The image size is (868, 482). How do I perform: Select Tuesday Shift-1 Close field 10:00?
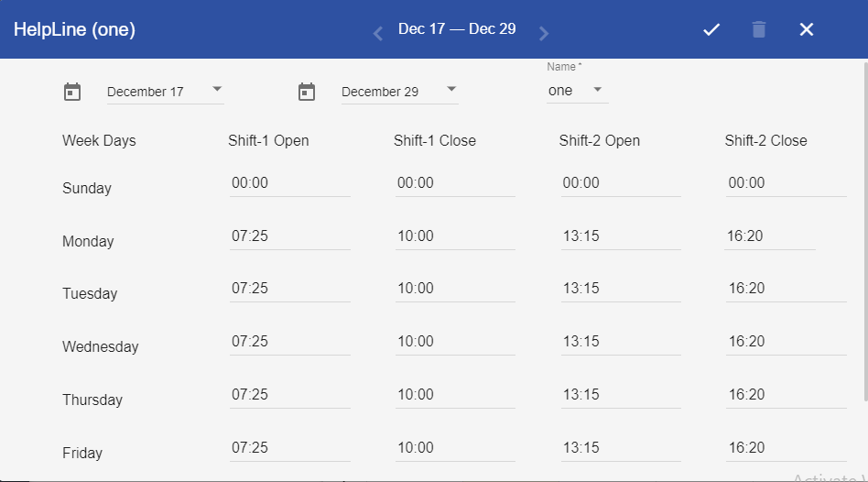pos(455,289)
